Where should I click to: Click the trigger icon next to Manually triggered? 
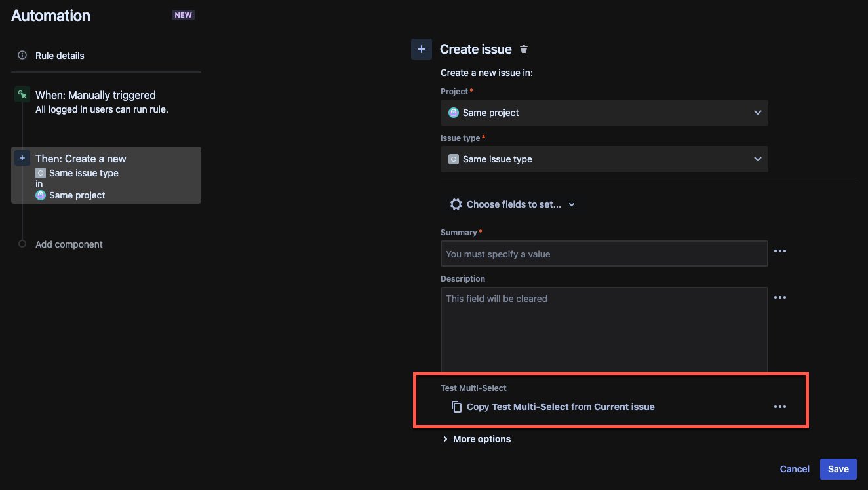point(22,94)
